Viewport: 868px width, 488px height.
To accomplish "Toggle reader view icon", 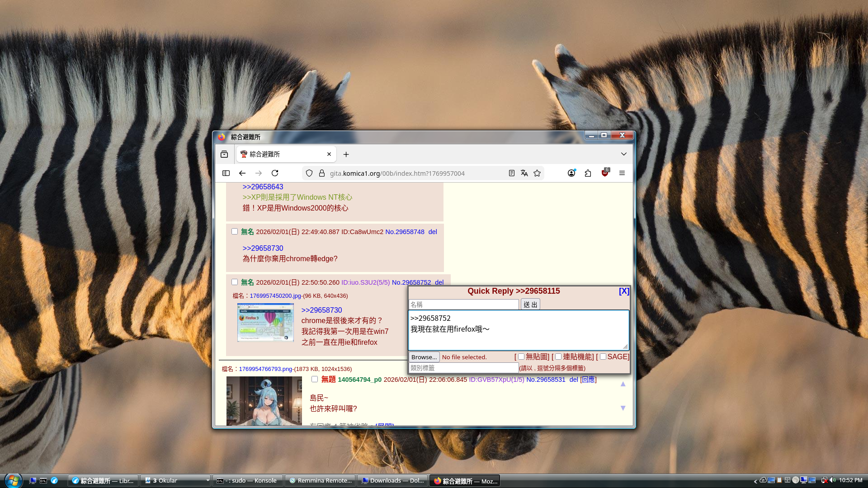I will (512, 173).
